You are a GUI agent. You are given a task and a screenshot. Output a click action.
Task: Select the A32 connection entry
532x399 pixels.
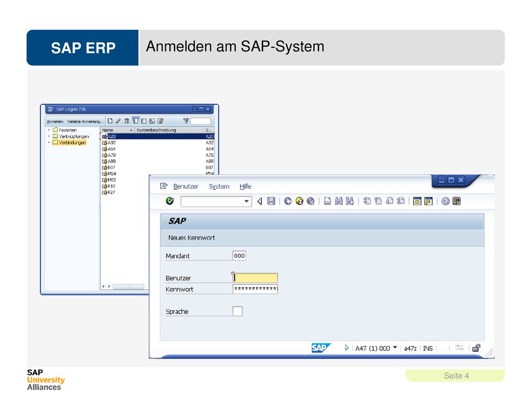point(158,142)
